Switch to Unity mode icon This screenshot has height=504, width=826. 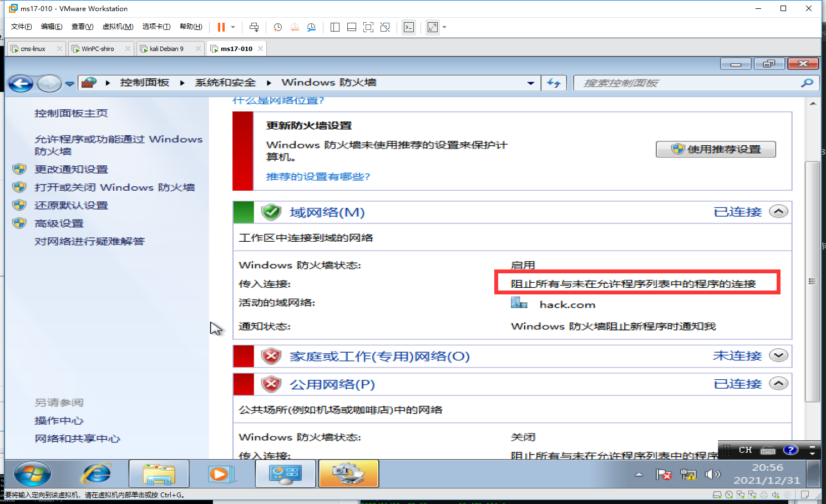[x=385, y=27]
